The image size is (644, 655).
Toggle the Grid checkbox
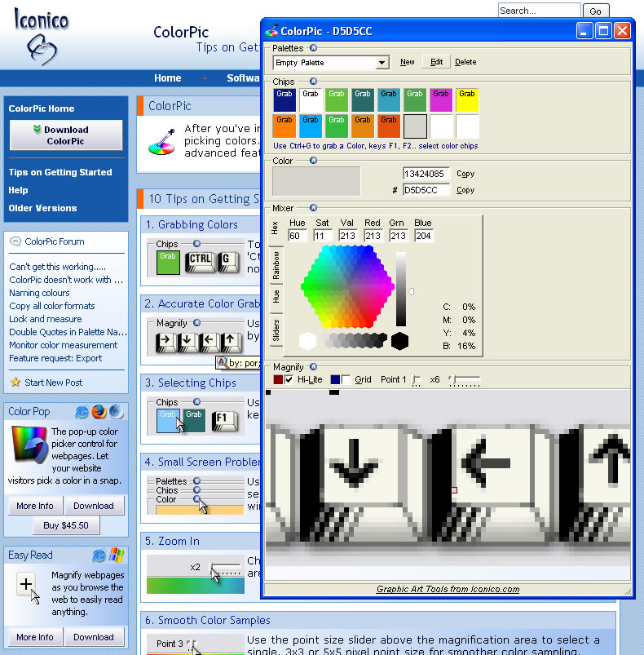pyautogui.click(x=346, y=379)
